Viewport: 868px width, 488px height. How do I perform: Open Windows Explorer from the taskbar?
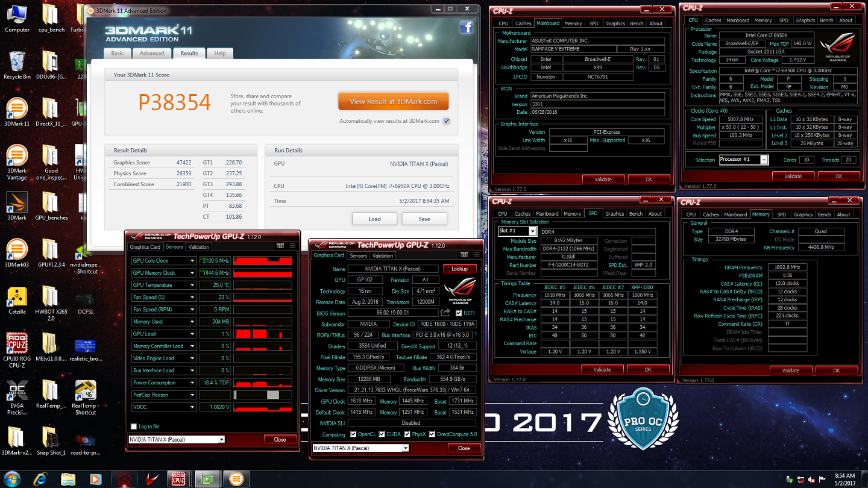[x=68, y=479]
